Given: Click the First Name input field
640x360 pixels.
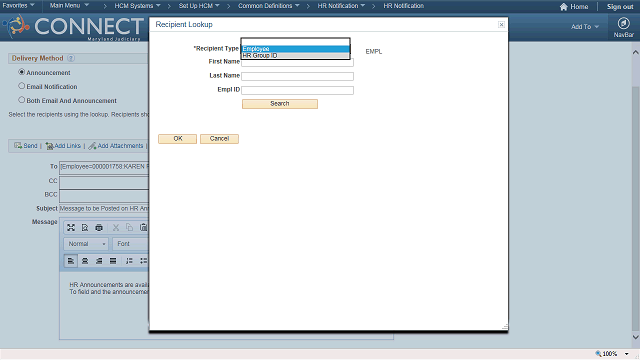Looking at the screenshot, I should click(298, 62).
